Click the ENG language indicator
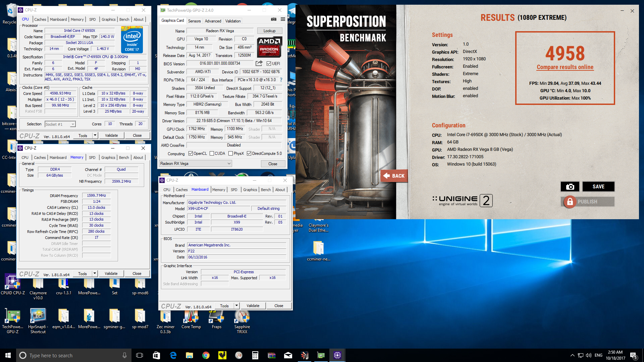This screenshot has height=362, width=644. 598,355
